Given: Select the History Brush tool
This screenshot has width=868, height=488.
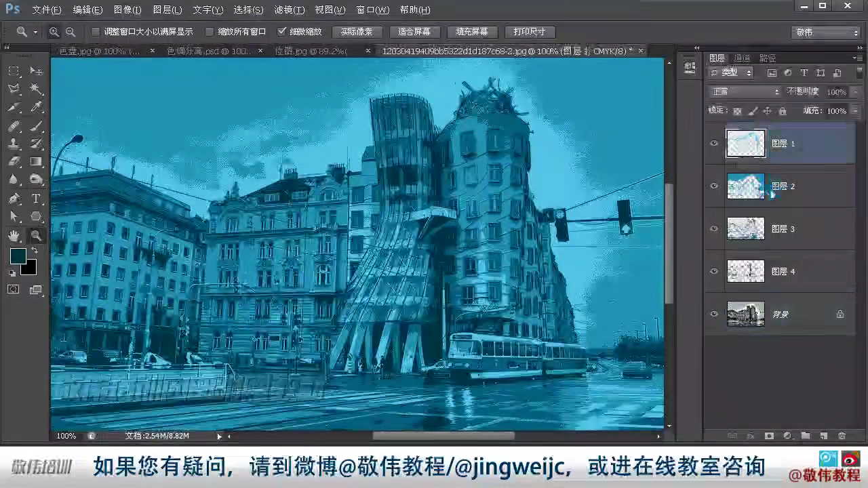Looking at the screenshot, I should tap(36, 144).
